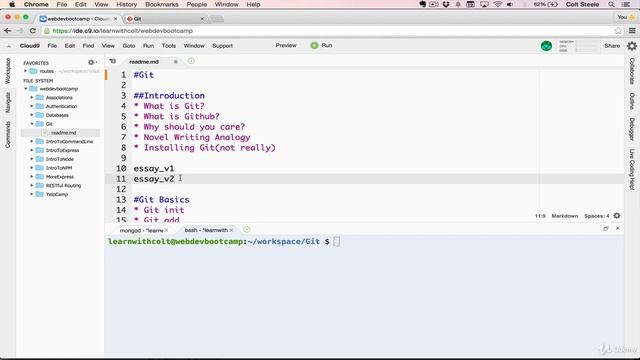Open Cloud9 File menu
640x360 pixels.
[52, 46]
